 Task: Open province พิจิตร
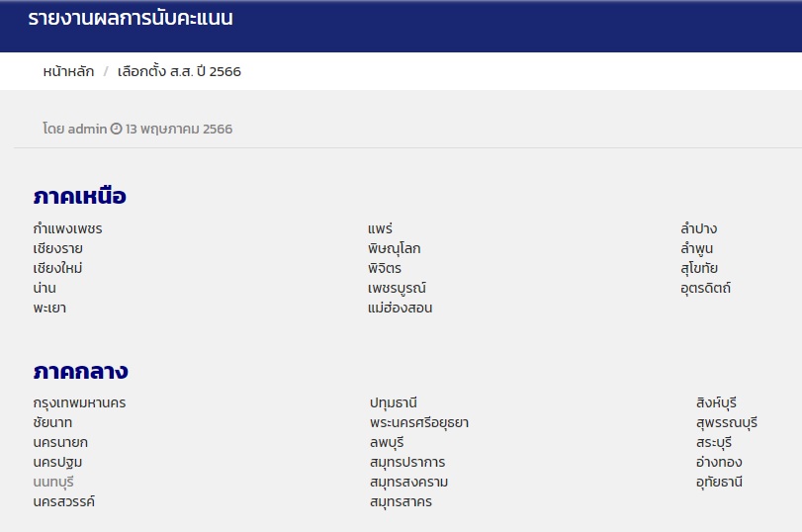coord(384,268)
